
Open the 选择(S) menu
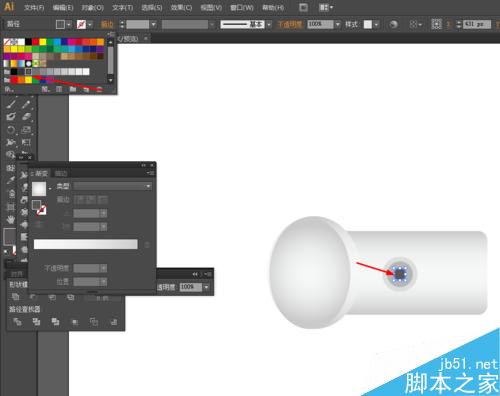click(x=152, y=7)
